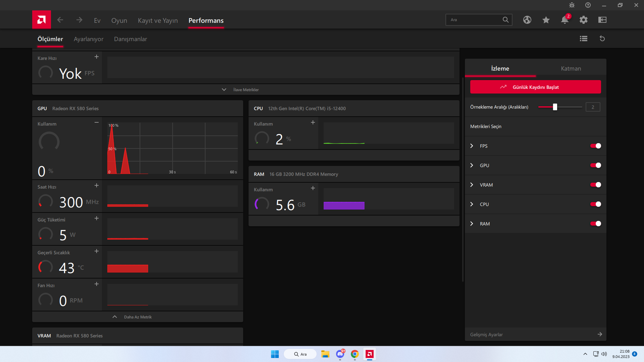Open the notifications bell icon
This screenshot has height=362, width=644.
pos(565,20)
